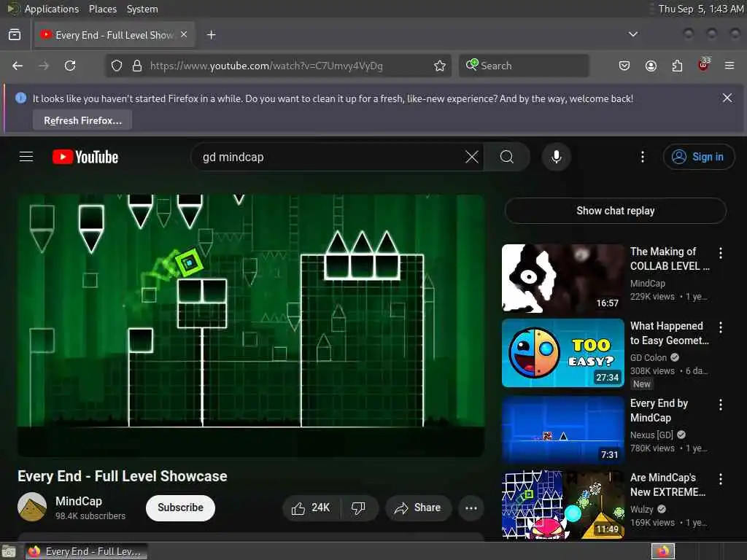Click the clock showing Thu Sep 5
Viewport: 747px width, 560px height.
pyautogui.click(x=701, y=9)
